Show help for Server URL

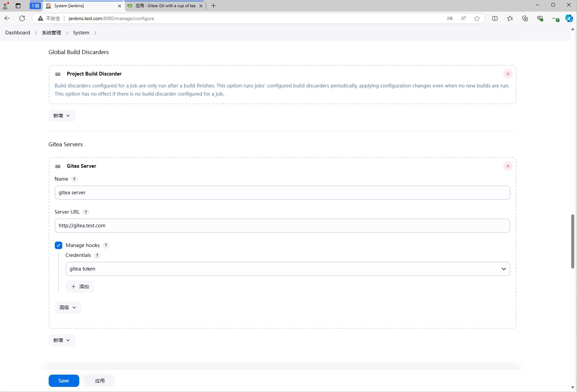86,212
